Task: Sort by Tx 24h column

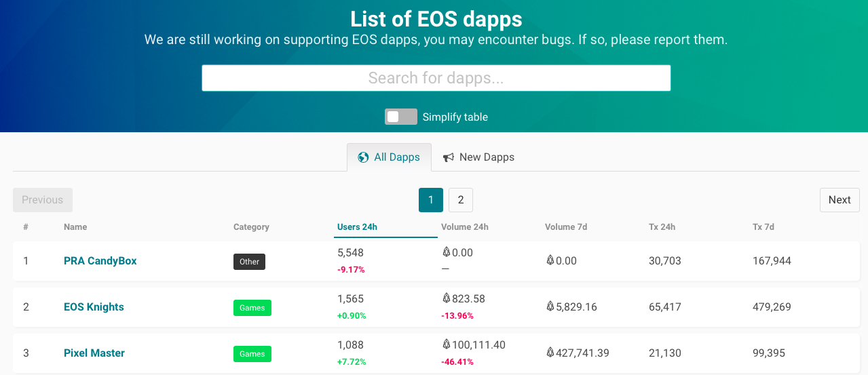Action: click(x=662, y=227)
